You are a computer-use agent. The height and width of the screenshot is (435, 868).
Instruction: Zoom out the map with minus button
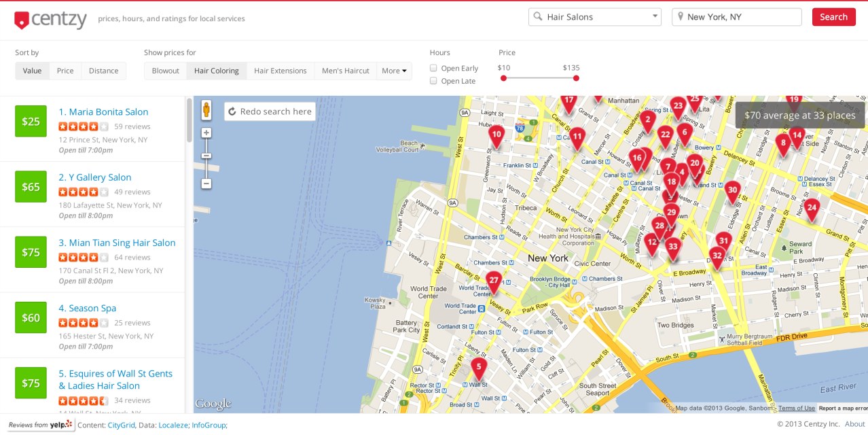(x=206, y=184)
